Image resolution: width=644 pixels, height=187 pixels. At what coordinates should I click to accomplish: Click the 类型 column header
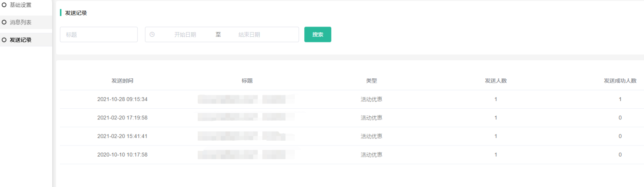click(371, 80)
